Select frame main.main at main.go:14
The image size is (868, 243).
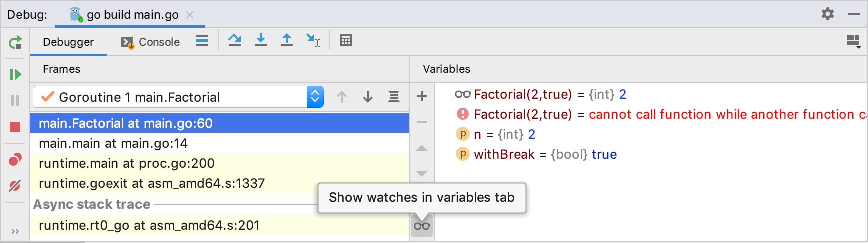(113, 143)
